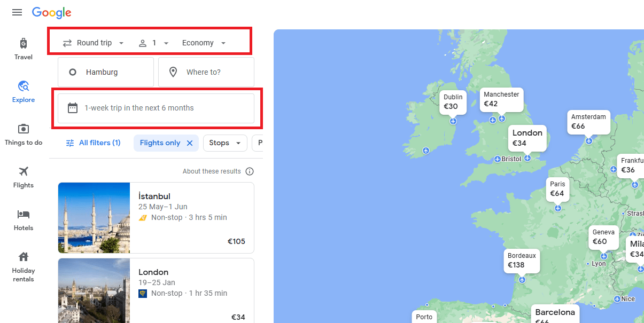Expand the Round trip dropdown
This screenshot has height=323, width=644.
[94, 43]
